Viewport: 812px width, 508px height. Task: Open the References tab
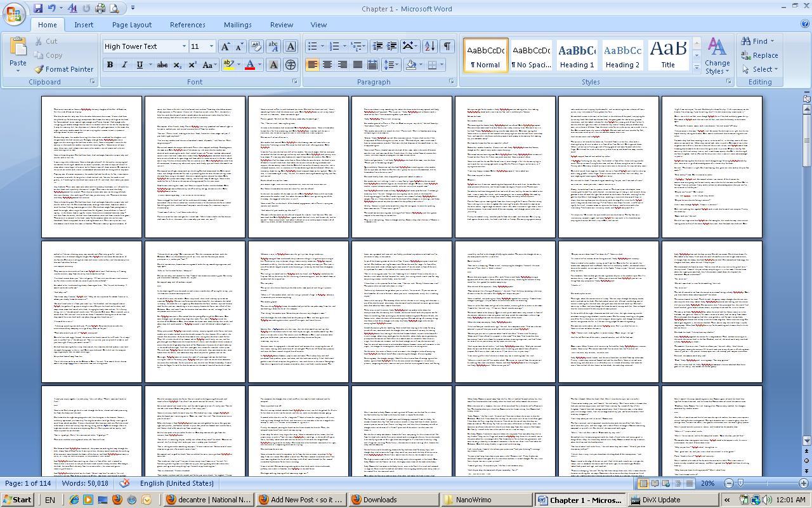pyautogui.click(x=187, y=25)
